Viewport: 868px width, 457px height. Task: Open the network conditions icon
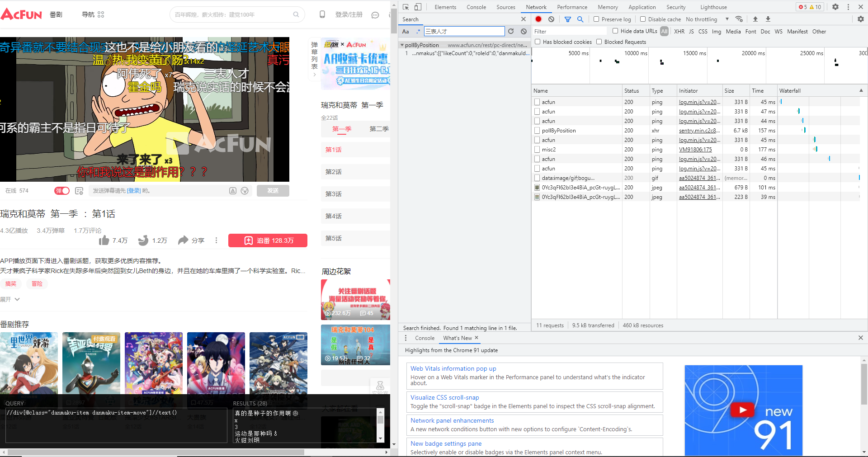pyautogui.click(x=739, y=19)
